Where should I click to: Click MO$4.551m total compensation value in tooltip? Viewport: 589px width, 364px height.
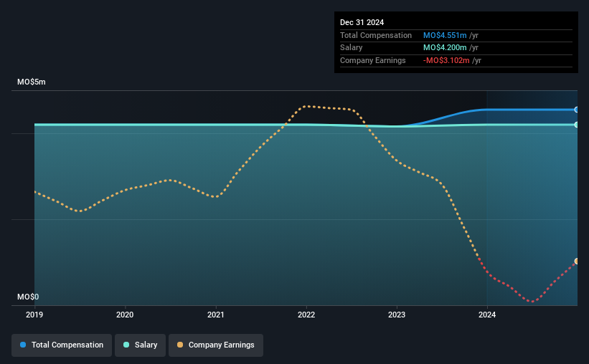(x=445, y=35)
